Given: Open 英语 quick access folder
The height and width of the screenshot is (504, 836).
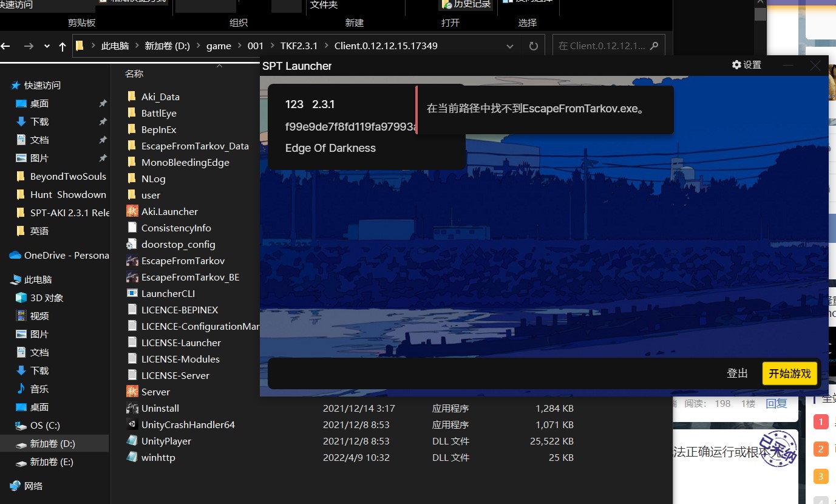Looking at the screenshot, I should (x=39, y=231).
